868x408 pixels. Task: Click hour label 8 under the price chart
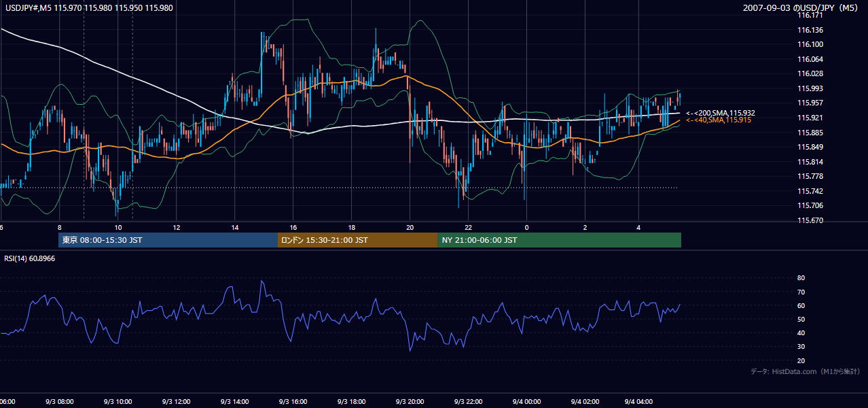pyautogui.click(x=60, y=227)
